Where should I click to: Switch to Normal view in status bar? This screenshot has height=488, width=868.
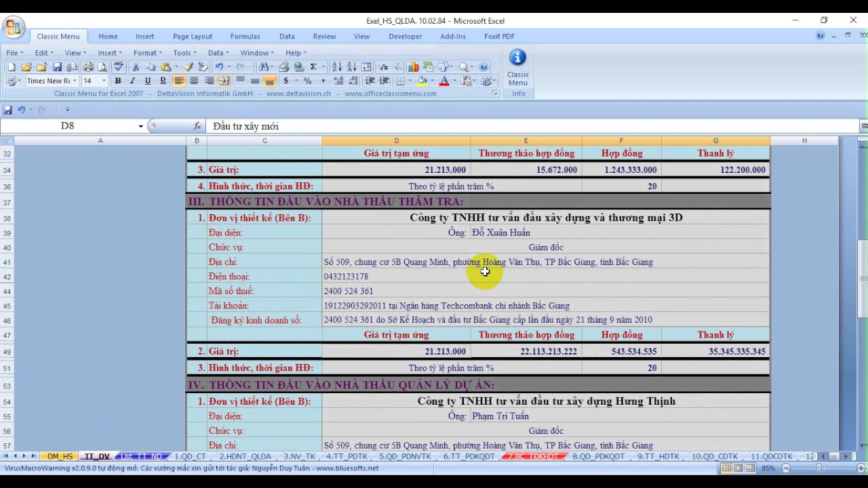click(727, 468)
